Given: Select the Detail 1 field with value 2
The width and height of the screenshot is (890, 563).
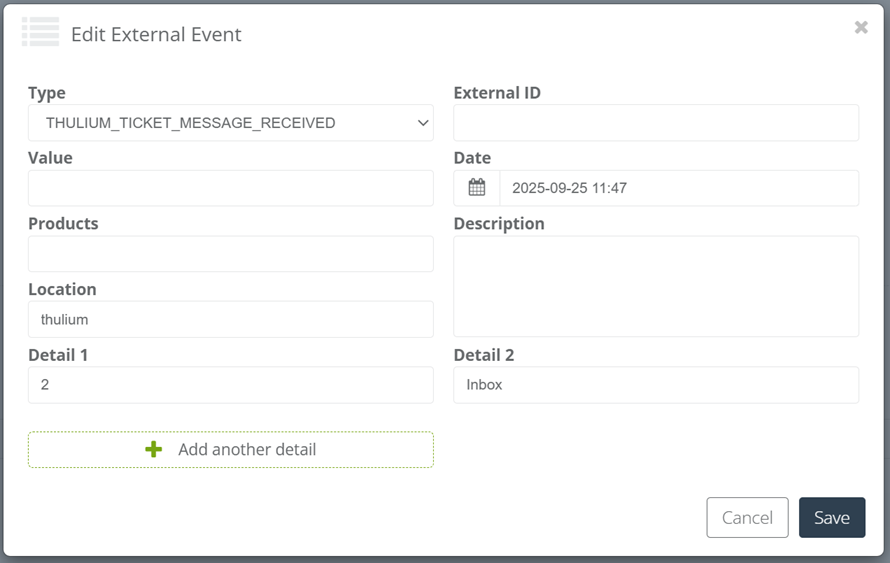Looking at the screenshot, I should tap(230, 385).
